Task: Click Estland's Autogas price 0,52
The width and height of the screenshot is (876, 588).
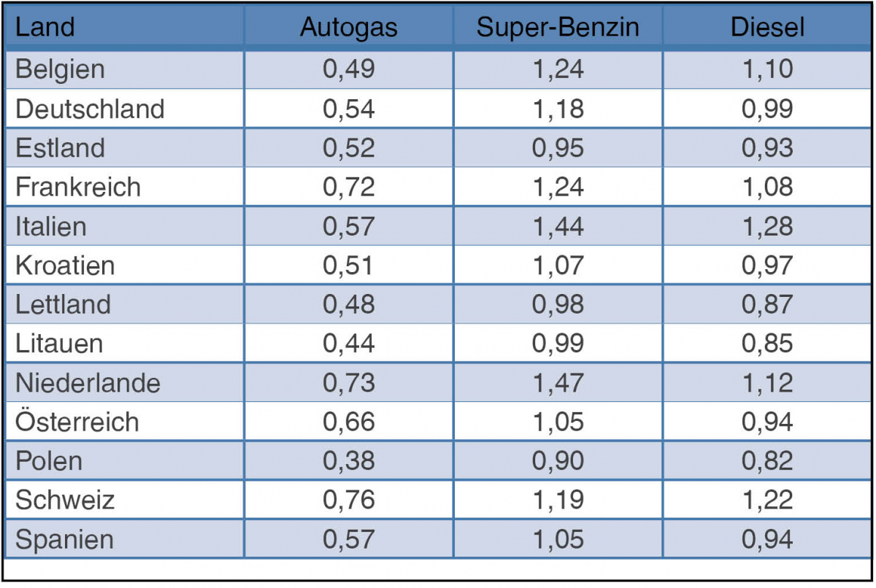Action: 349,148
